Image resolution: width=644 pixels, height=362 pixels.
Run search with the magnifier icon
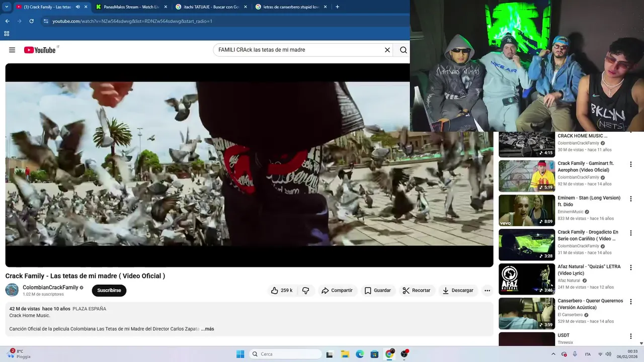[404, 50]
